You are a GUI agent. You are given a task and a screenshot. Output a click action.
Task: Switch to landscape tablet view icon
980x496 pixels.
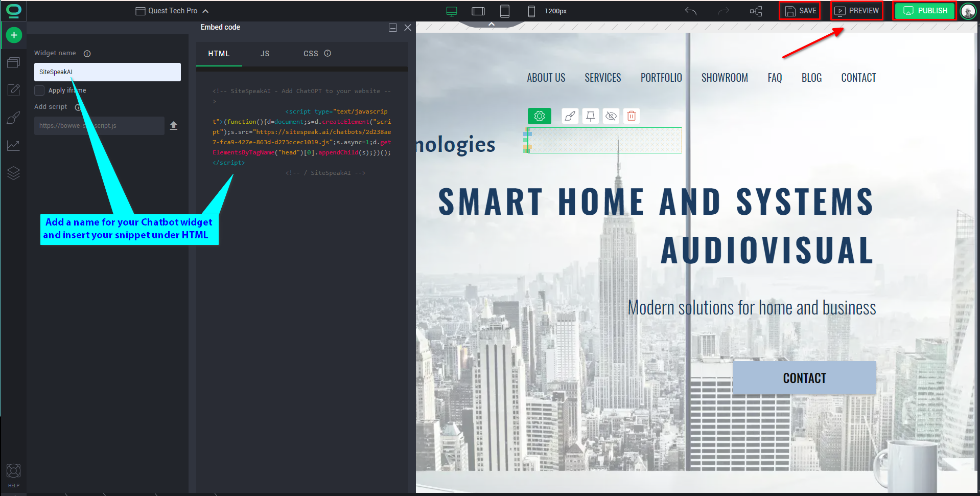[x=478, y=11]
